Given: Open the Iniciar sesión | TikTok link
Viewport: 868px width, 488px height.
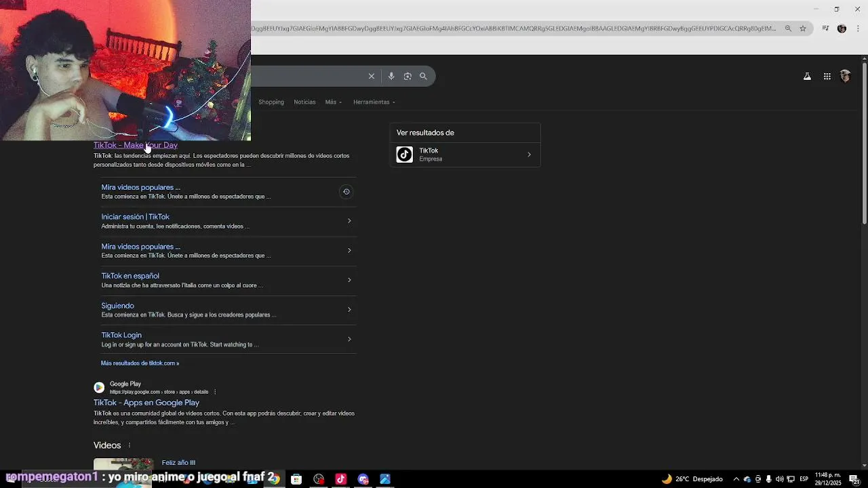Looking at the screenshot, I should [136, 217].
